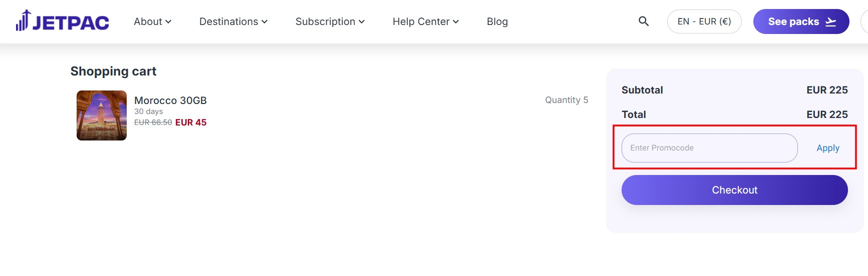Open the Help Center menu
Screen dimensions: 868x276
(x=421, y=22)
